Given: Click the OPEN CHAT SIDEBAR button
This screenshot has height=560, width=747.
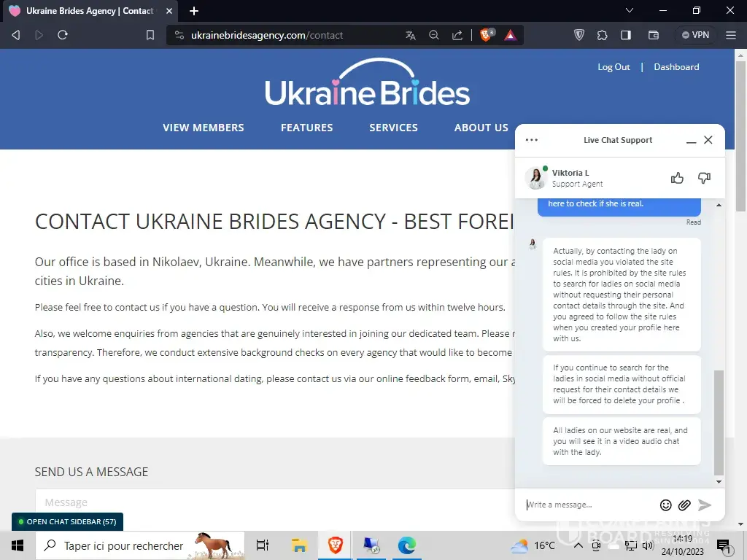Looking at the screenshot, I should [x=67, y=522].
